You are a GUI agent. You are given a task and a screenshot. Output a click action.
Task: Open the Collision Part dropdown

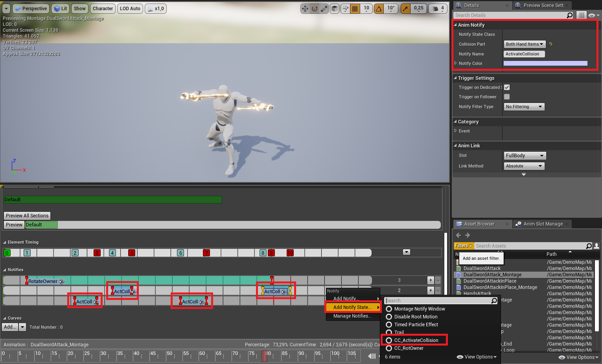pos(524,44)
